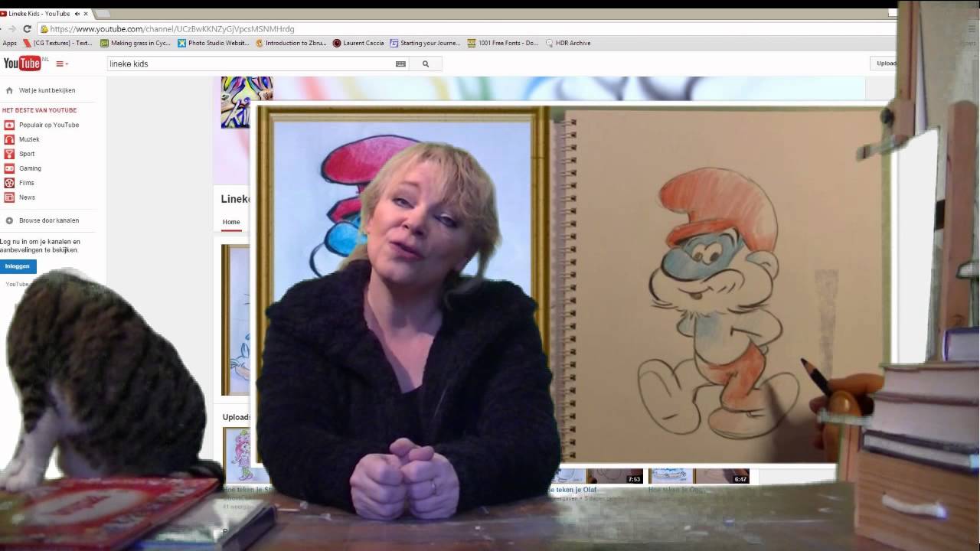Click the plus icon for Browse door kanalen
Screen dimensions: 980x551
point(9,220)
